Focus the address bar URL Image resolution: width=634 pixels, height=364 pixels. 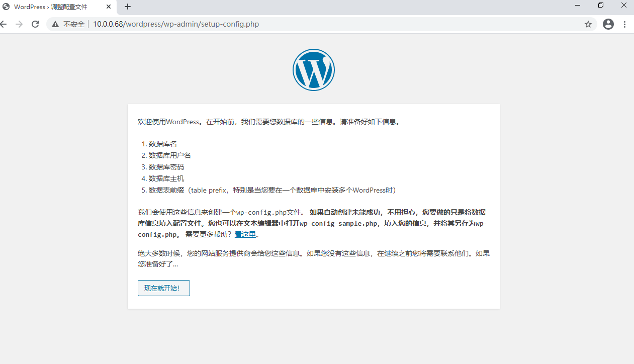(176, 24)
